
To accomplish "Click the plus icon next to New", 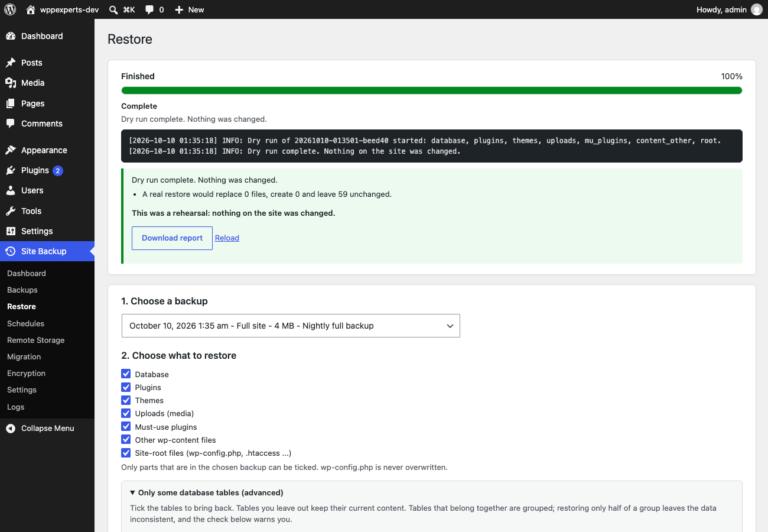I will click(x=179, y=10).
